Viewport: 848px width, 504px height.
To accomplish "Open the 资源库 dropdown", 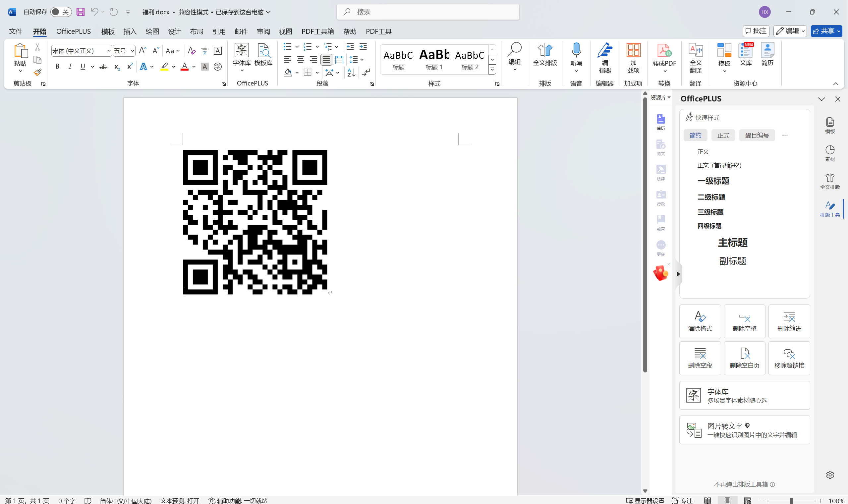I will pos(660,98).
